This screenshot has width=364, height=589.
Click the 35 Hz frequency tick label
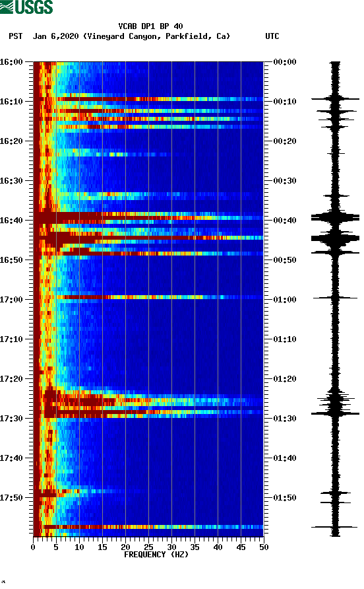coord(195,547)
